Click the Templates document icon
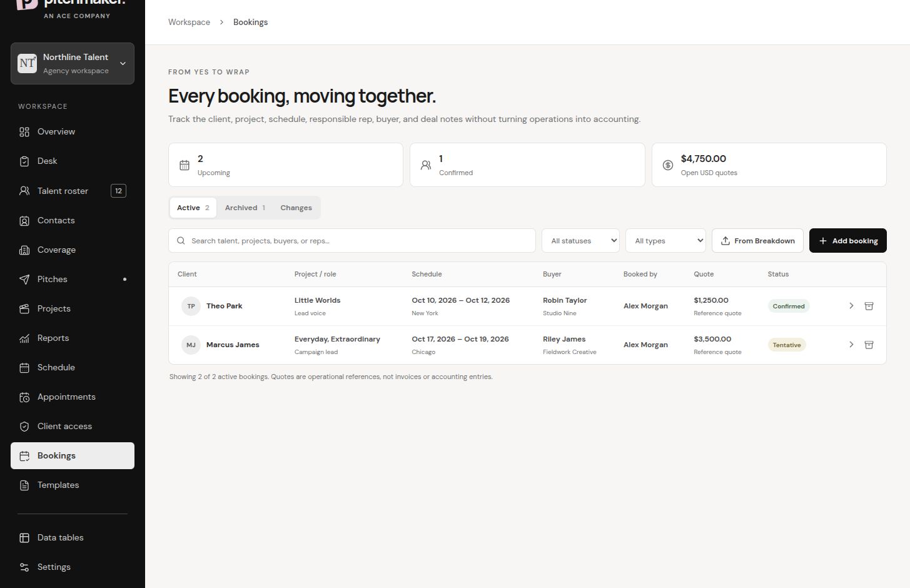The height and width of the screenshot is (588, 910). click(24, 485)
